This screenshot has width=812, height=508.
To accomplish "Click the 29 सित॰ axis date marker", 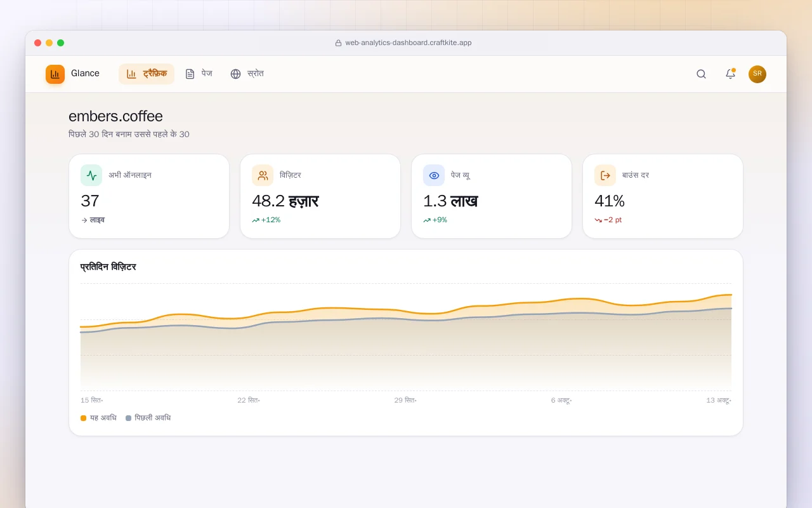I will coord(405,400).
